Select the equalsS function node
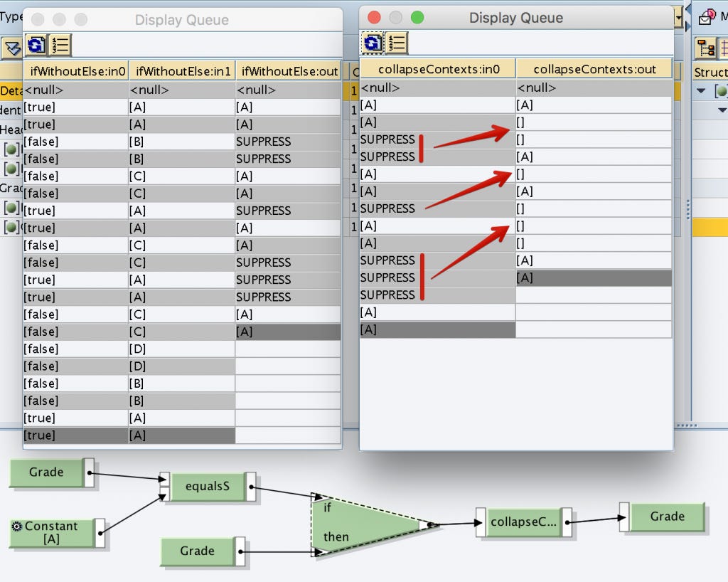The height and width of the screenshot is (582, 728). [207, 487]
